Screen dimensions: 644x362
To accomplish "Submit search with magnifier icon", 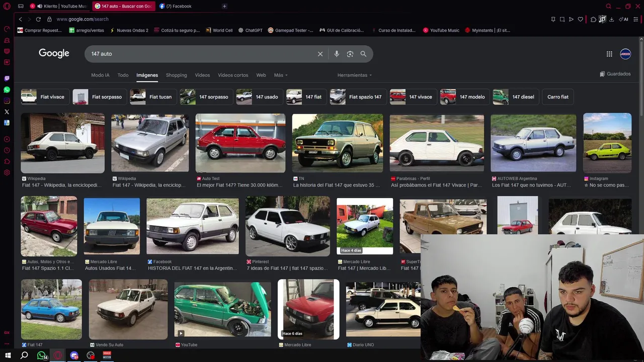I will tap(363, 54).
